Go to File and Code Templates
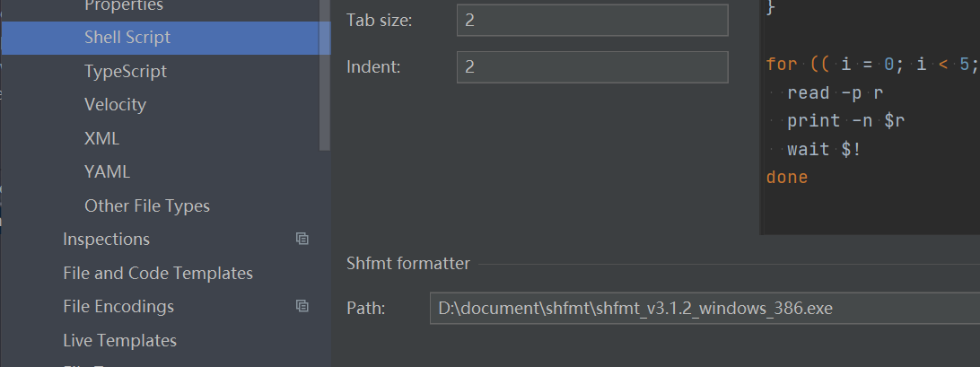The height and width of the screenshot is (367, 980). (158, 273)
